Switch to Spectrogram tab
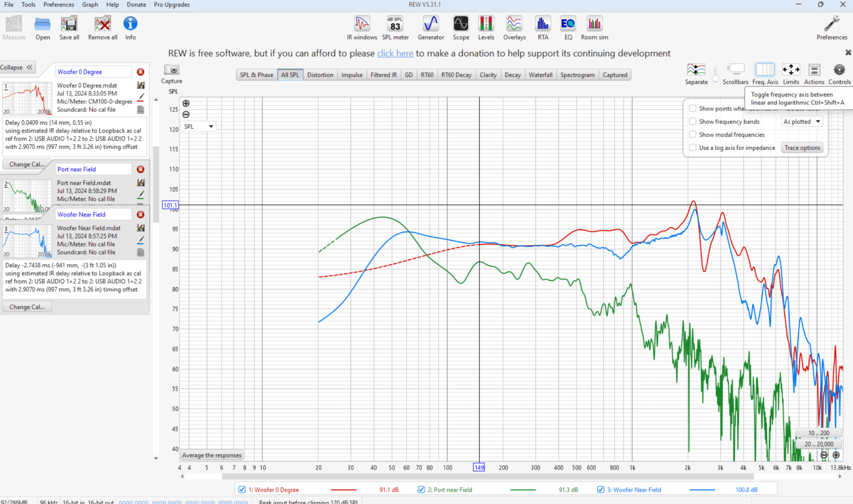 pos(577,75)
